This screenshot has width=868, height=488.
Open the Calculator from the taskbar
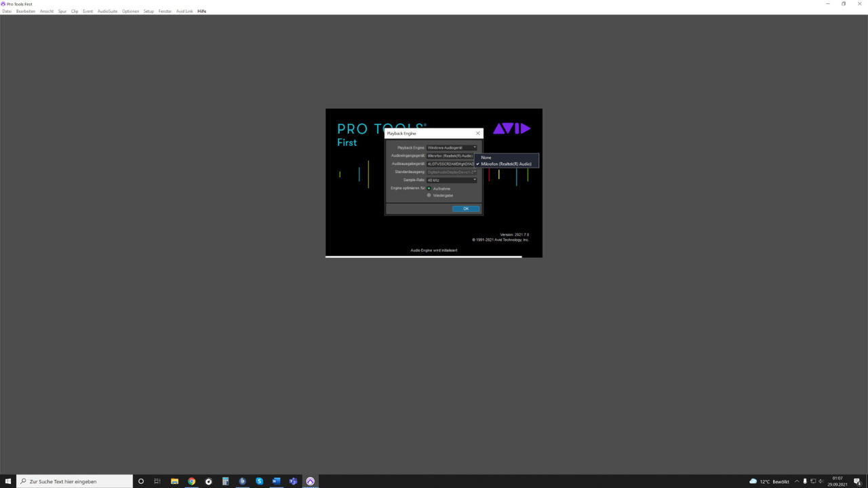point(225,481)
